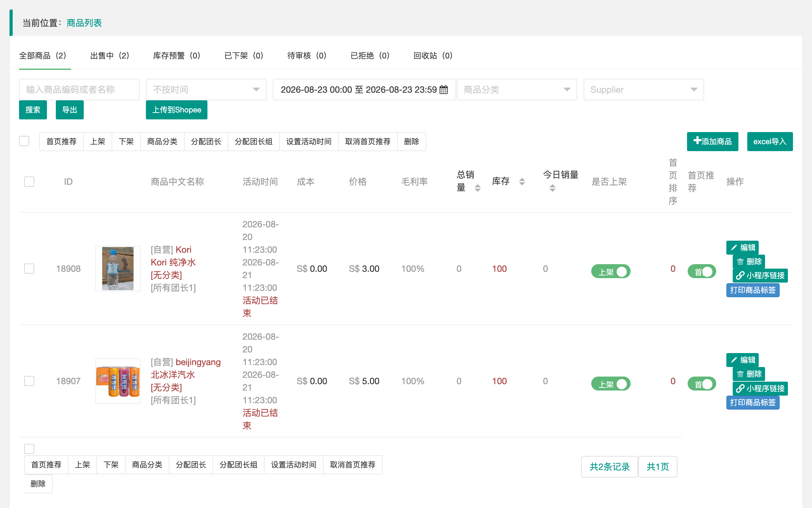Click the excel导入 button
This screenshot has width=812, height=508.
tap(770, 142)
